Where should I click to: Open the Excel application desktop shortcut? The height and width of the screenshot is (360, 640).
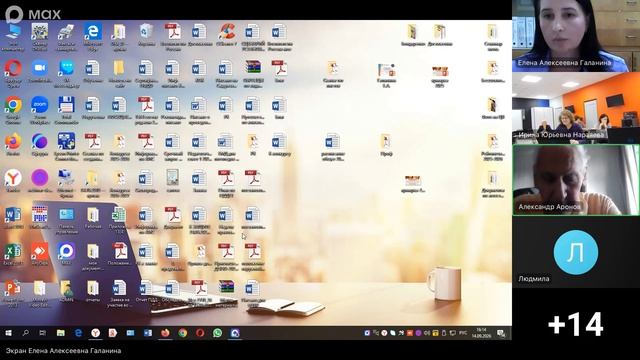tap(13, 254)
